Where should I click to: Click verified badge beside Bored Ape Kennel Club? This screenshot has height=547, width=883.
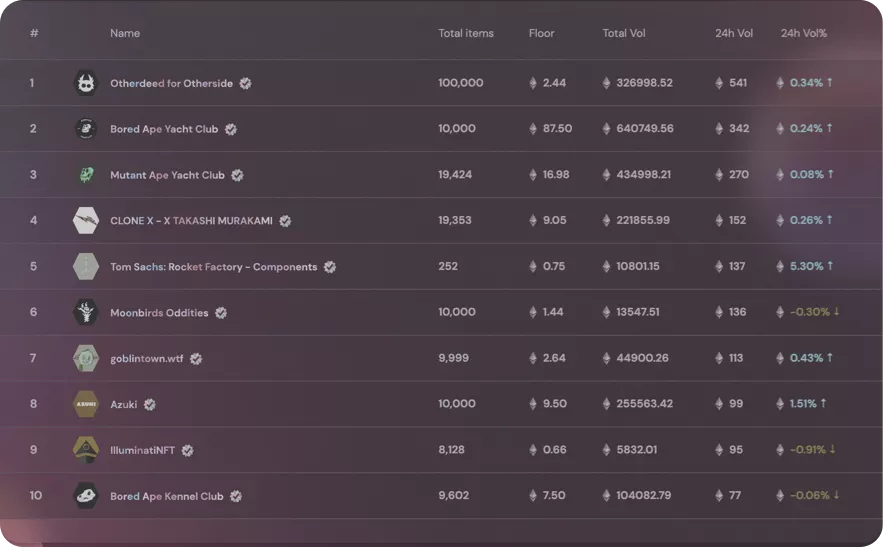click(236, 496)
